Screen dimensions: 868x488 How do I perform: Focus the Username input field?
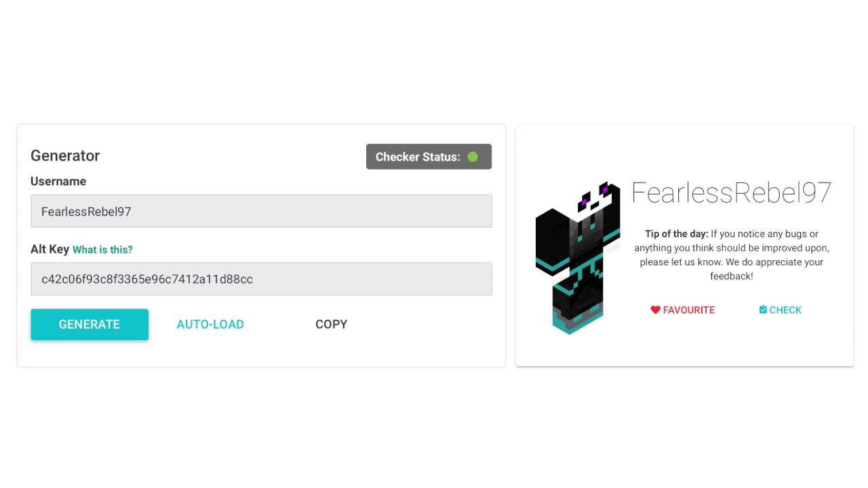coord(261,211)
